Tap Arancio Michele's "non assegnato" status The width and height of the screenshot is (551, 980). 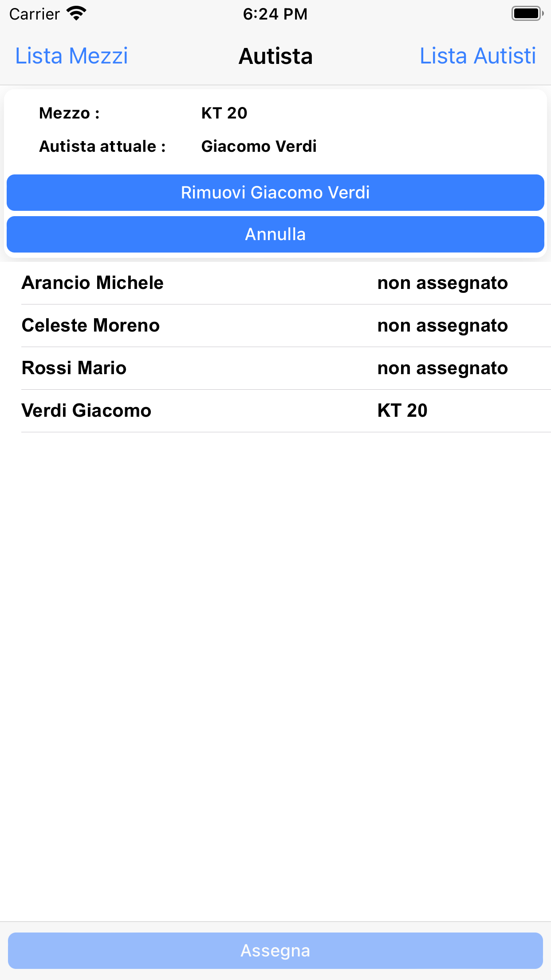(442, 283)
